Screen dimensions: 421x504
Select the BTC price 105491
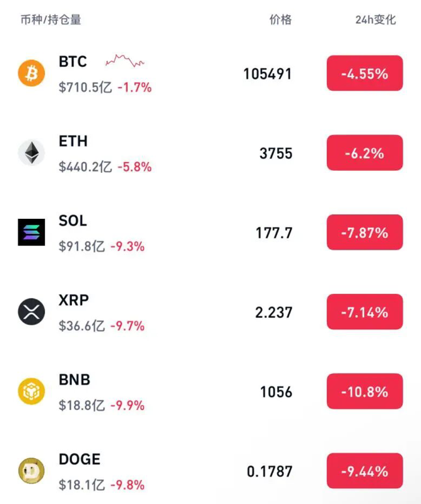268,74
